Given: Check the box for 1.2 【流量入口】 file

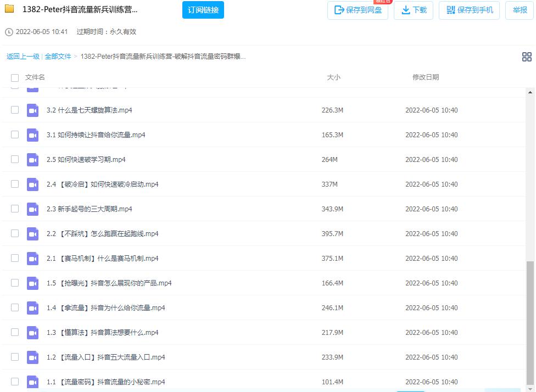Looking at the screenshot, I should pyautogui.click(x=15, y=357).
